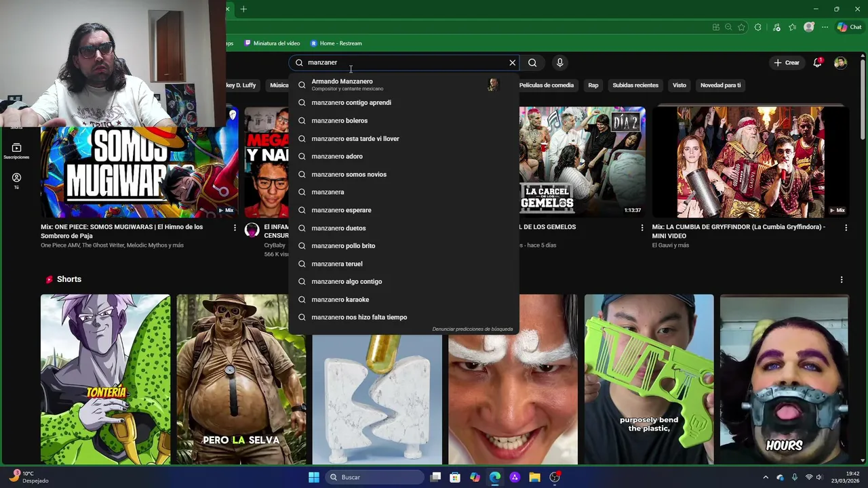
Task: Click the magnifier search button
Action: tap(532, 62)
